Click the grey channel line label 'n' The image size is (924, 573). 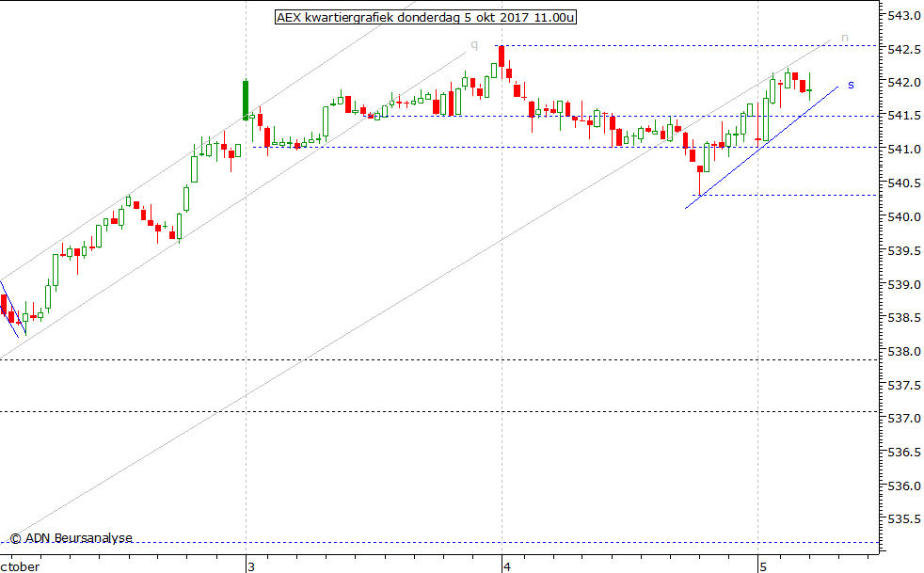pyautogui.click(x=844, y=38)
